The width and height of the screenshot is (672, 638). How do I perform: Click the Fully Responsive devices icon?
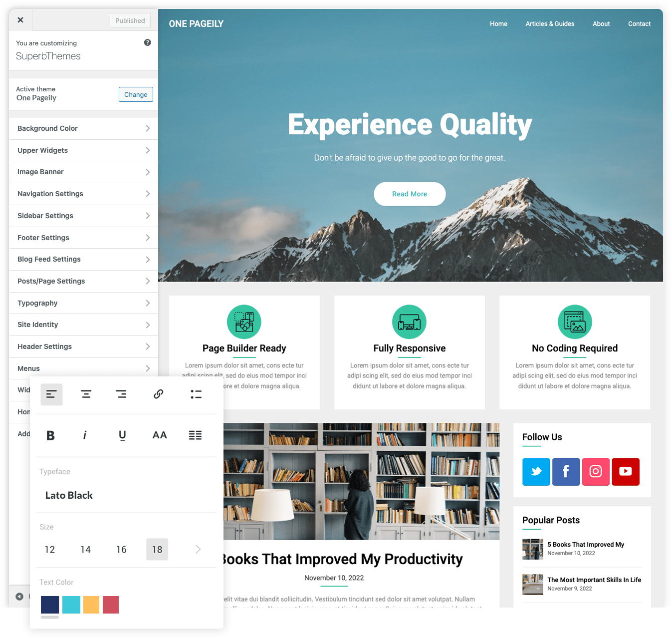410,322
